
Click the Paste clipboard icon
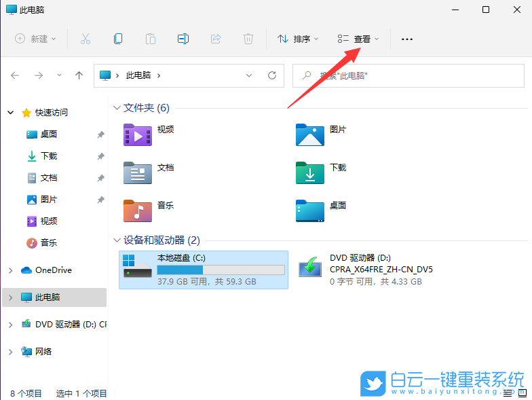pos(151,39)
